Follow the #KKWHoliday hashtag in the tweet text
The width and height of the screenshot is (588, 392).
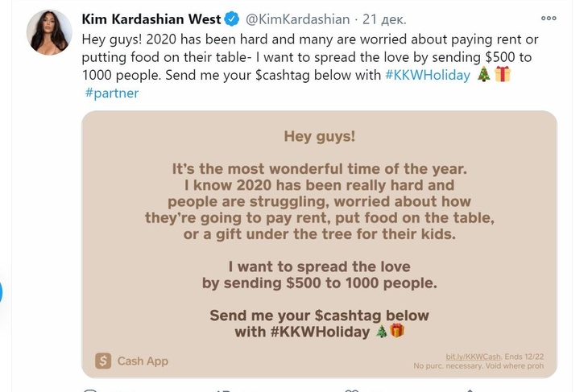coord(428,75)
